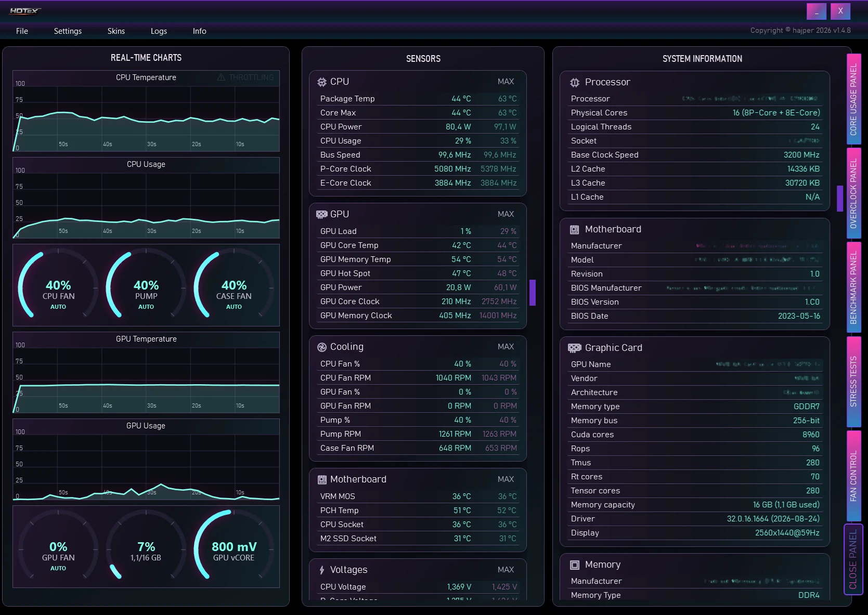Viewport: 868px width, 615px height.
Task: Click the Processor icon in System Information
Action: click(x=575, y=82)
